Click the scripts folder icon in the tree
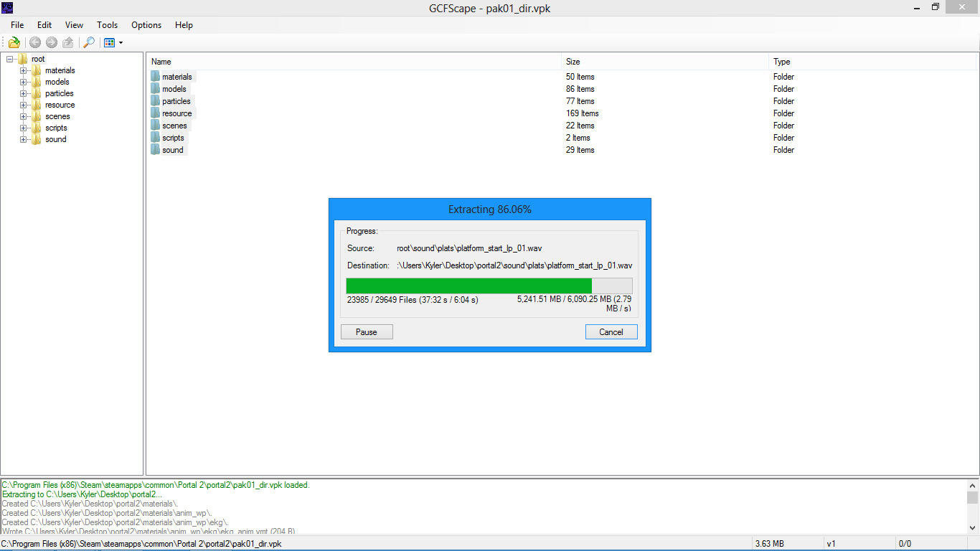Screen dimensions: 980x551 37,128
